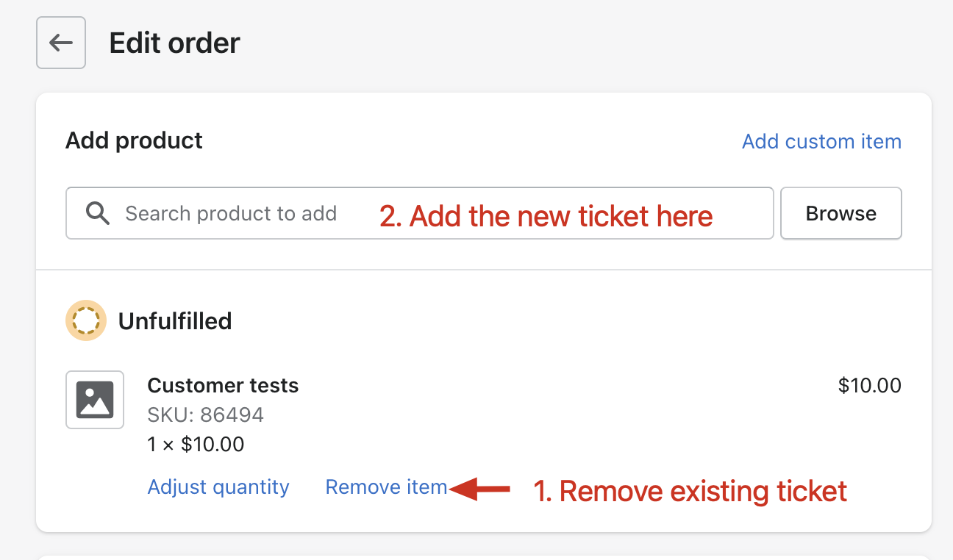The width and height of the screenshot is (953, 560).
Task: Click the Customer tests product name
Action: (223, 385)
